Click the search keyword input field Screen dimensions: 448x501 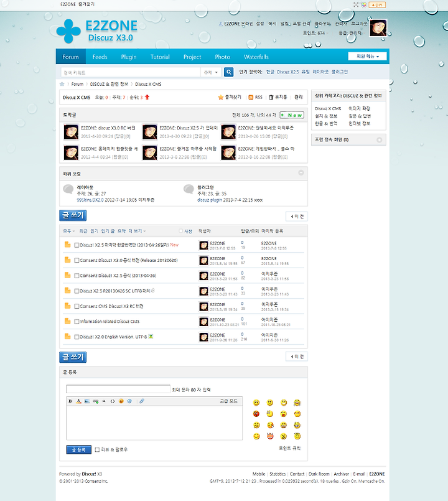click(131, 72)
